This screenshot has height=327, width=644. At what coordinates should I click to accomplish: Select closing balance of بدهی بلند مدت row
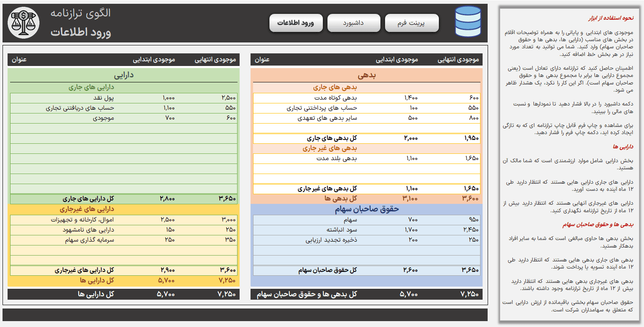(472, 158)
